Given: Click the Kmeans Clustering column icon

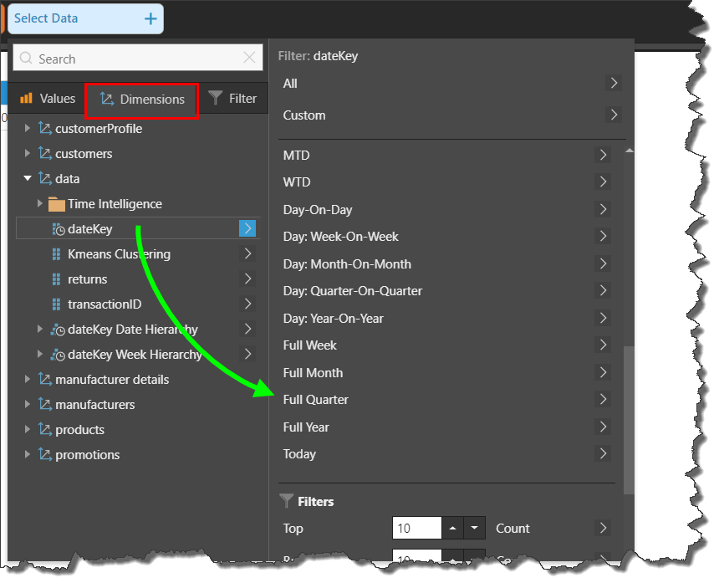Looking at the screenshot, I should 56,254.
